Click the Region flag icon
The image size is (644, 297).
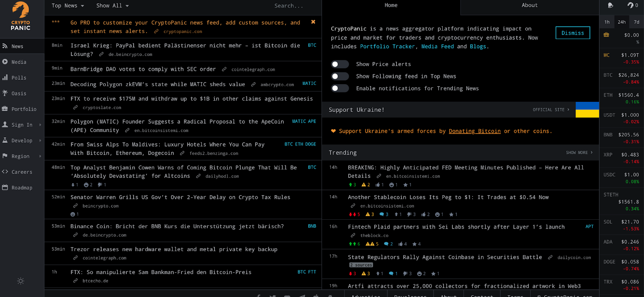click(5, 156)
